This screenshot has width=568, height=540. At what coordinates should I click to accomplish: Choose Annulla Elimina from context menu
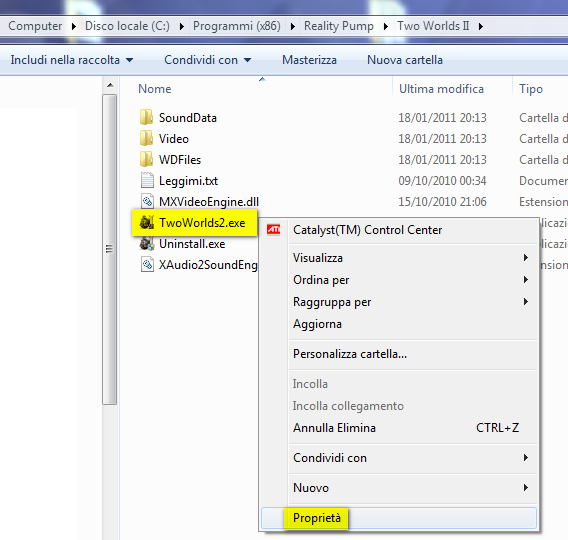click(398, 428)
